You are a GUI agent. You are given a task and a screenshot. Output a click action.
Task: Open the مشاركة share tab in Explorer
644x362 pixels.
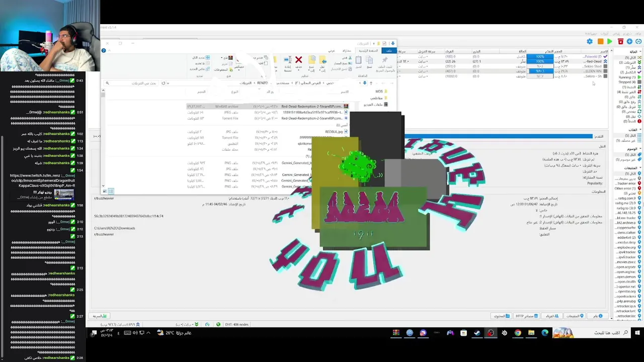coord(347,51)
